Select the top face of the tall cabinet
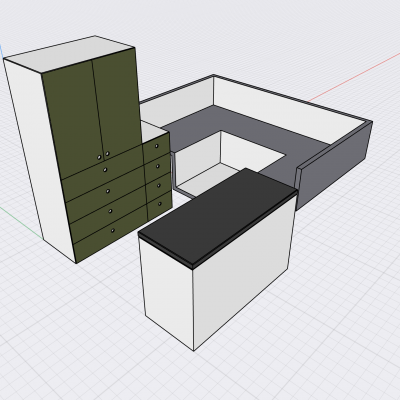The image size is (400, 400). (69, 53)
